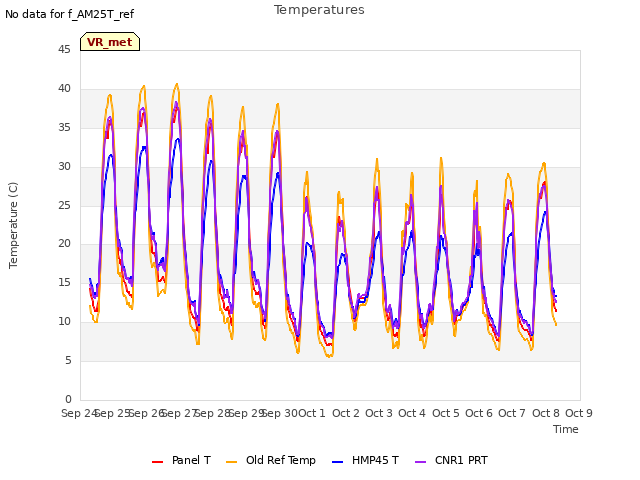Click the Oct 8 x-axis tick label
The width and height of the screenshot is (640, 480).
[x=546, y=413]
